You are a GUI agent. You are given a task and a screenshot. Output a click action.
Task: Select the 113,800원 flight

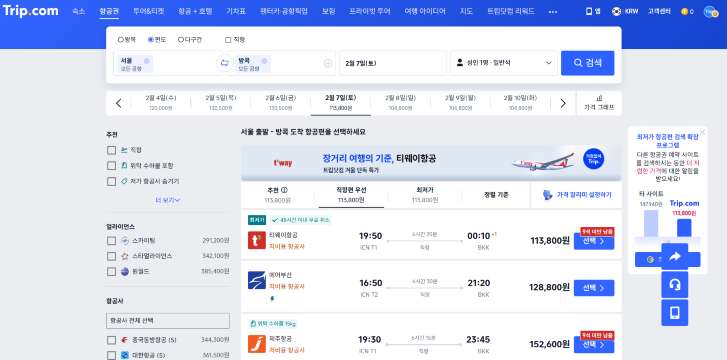tap(594, 241)
